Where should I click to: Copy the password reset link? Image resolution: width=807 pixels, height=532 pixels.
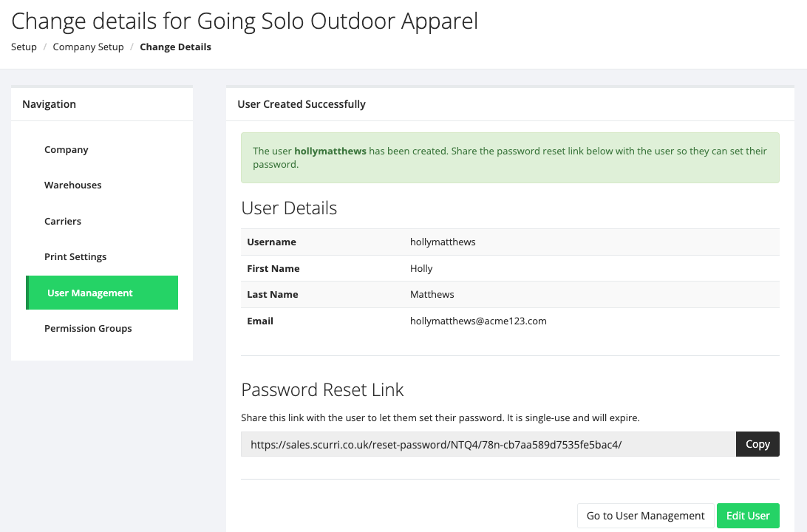[x=757, y=444]
